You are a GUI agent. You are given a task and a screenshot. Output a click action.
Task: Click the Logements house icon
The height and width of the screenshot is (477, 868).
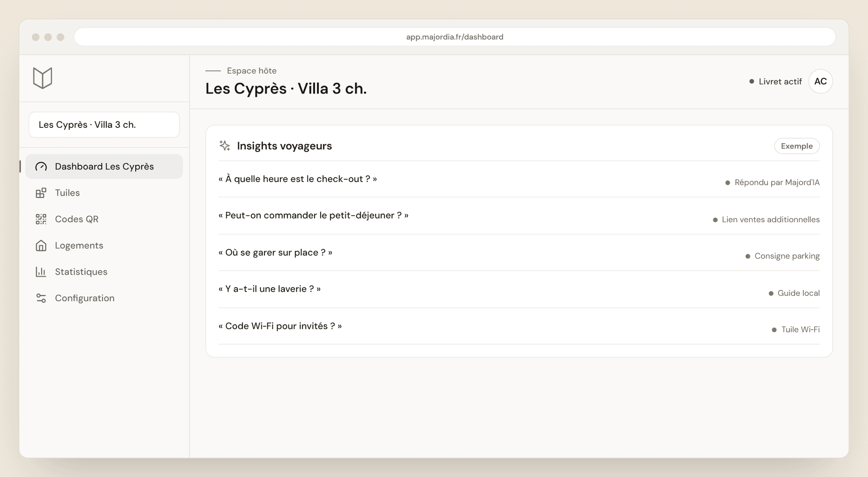click(x=41, y=245)
